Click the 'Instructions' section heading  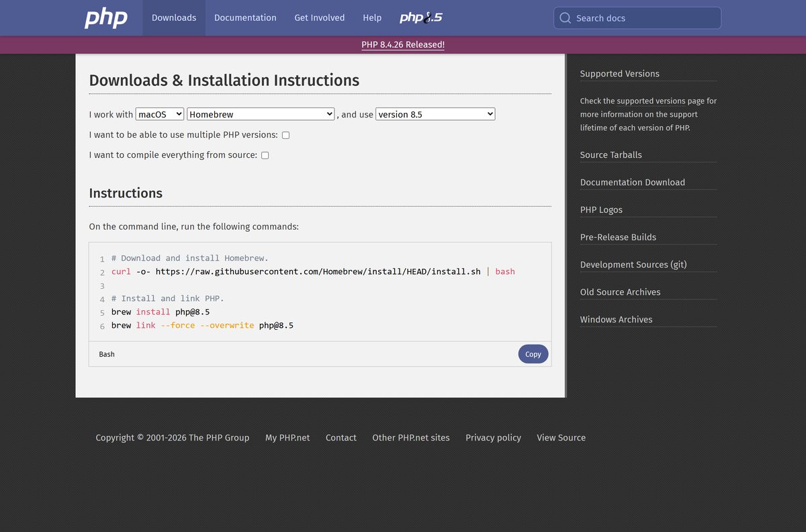coord(126,193)
